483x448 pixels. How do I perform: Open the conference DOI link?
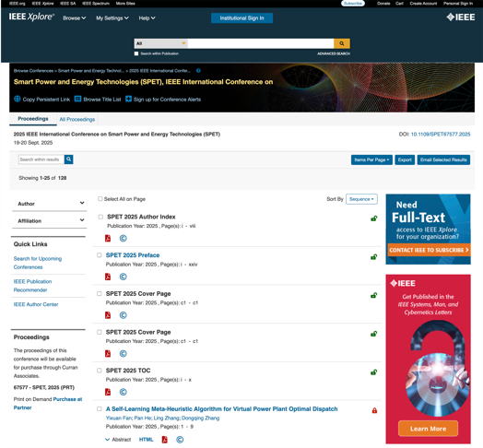tap(441, 134)
